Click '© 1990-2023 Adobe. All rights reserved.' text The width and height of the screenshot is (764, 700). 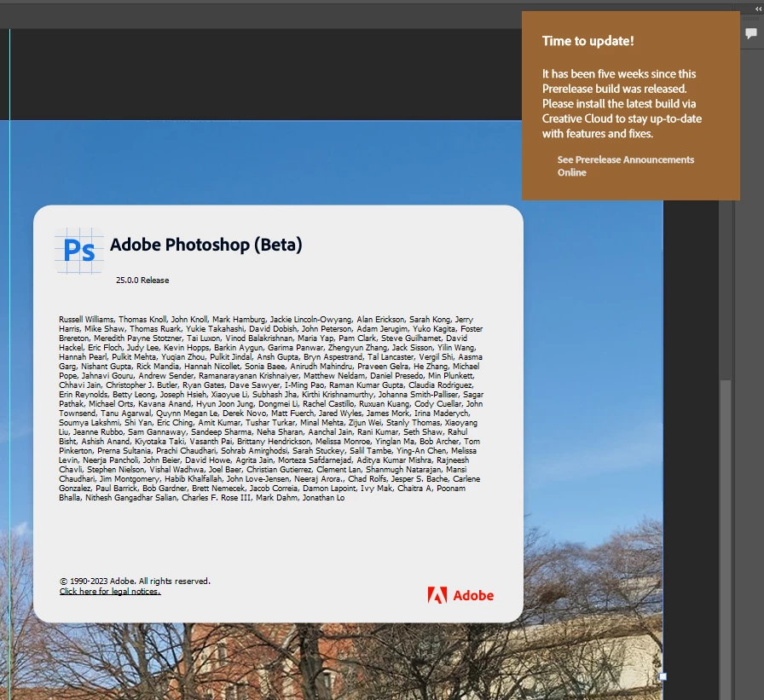[x=135, y=581]
